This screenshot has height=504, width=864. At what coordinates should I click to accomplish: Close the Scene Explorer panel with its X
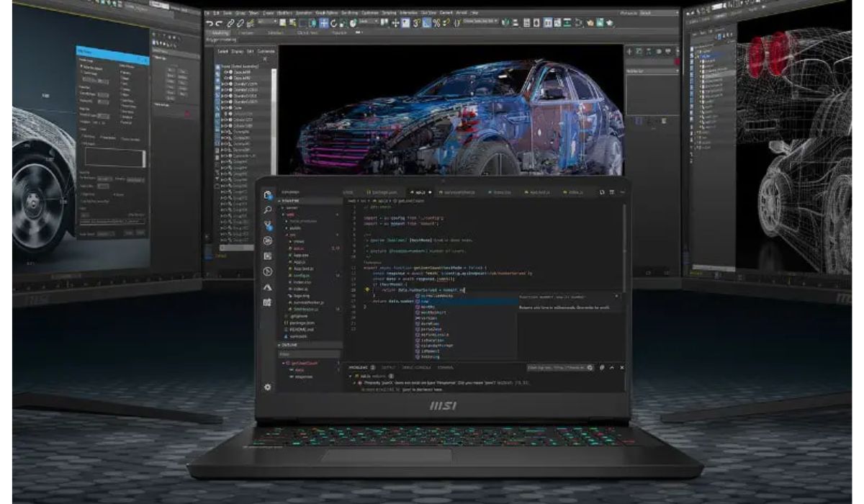point(264,58)
